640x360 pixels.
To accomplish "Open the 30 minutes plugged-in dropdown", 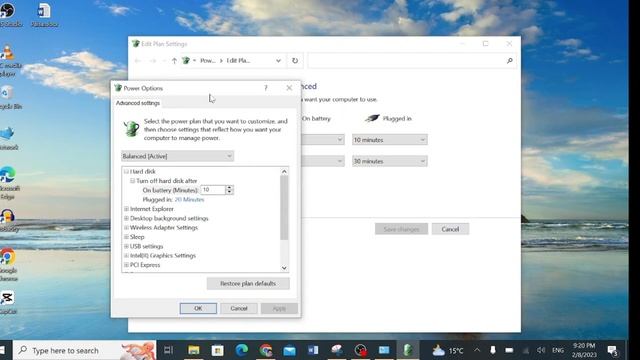I will [x=389, y=162].
